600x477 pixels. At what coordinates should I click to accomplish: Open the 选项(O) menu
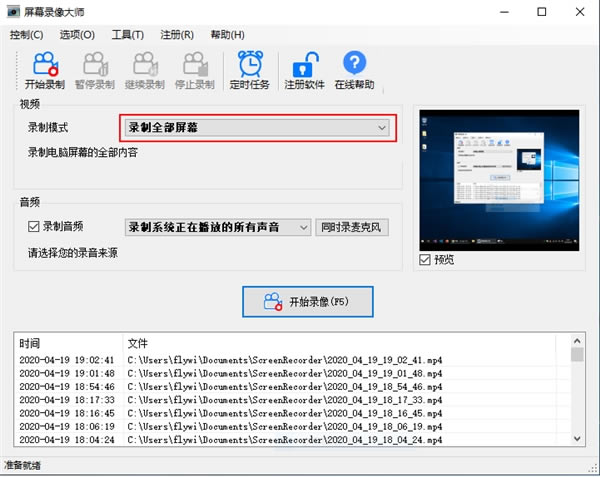[x=77, y=35]
